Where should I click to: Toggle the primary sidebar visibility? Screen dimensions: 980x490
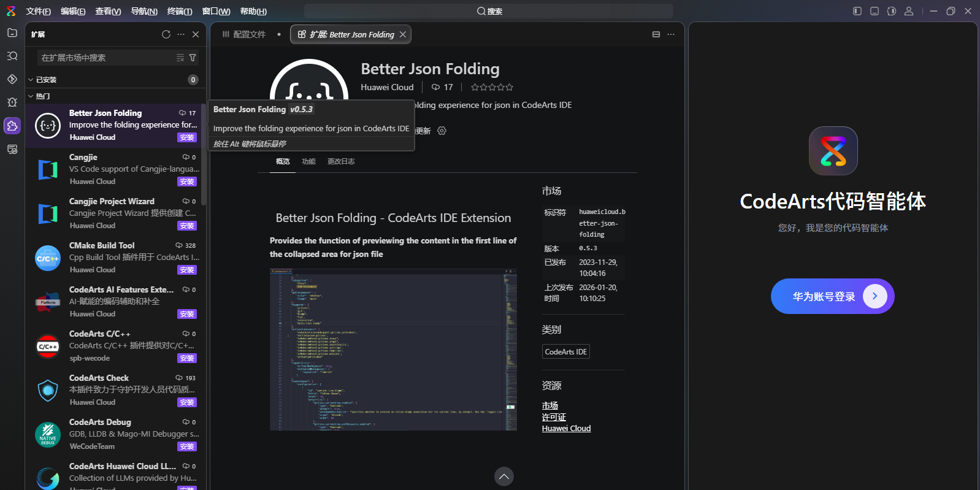857,11
